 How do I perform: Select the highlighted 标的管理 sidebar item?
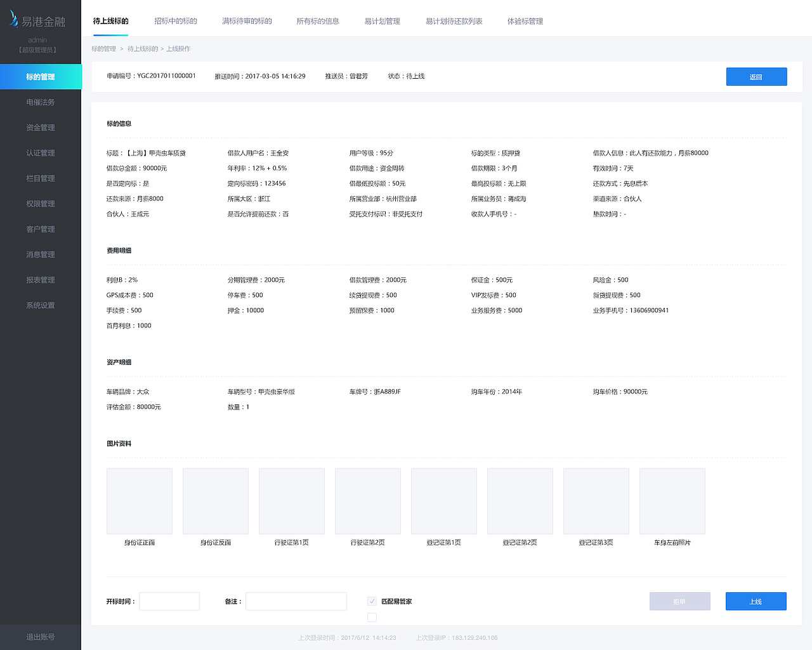(x=41, y=77)
